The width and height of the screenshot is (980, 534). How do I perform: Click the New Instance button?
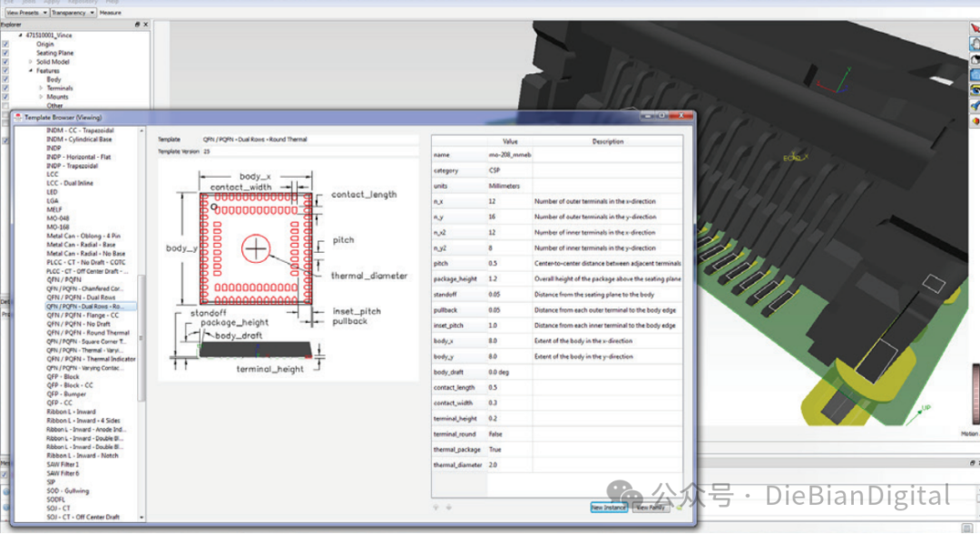click(x=609, y=508)
